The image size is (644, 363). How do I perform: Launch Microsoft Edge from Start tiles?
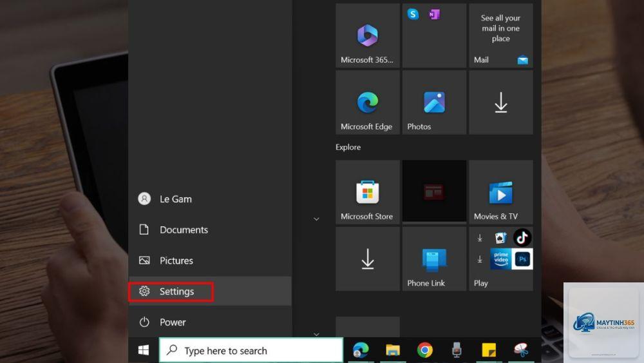tap(368, 103)
